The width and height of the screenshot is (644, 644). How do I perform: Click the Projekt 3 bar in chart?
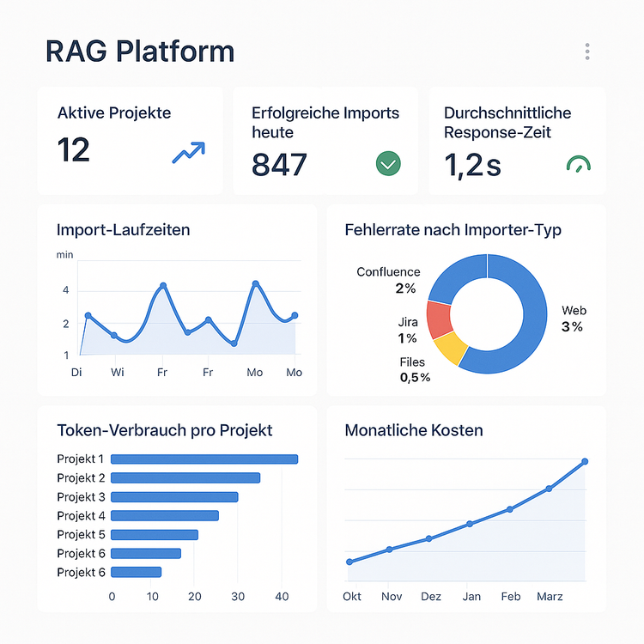point(174,497)
